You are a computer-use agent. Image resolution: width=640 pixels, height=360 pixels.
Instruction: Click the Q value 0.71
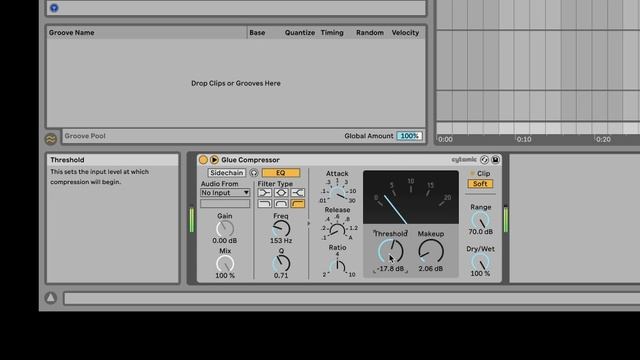pos(281,276)
